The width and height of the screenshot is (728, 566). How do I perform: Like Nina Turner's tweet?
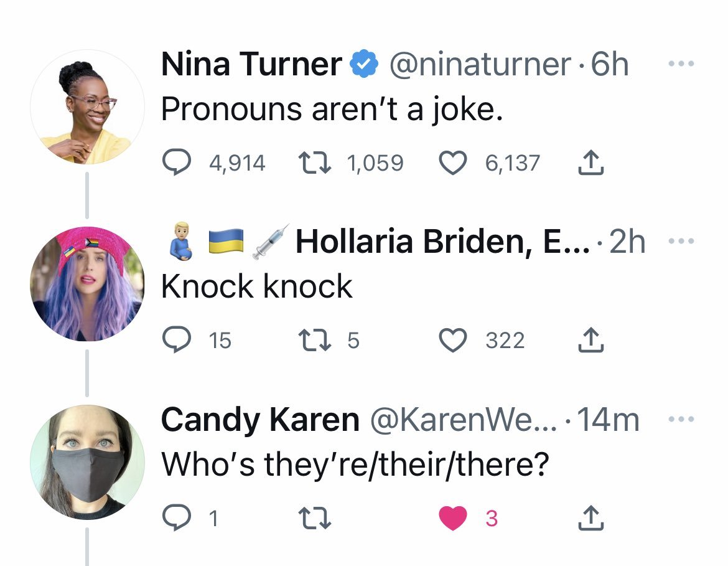click(453, 163)
